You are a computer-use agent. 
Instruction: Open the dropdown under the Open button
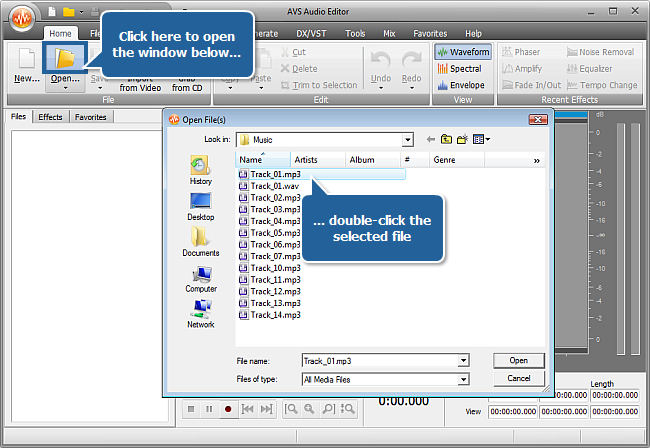point(65,88)
